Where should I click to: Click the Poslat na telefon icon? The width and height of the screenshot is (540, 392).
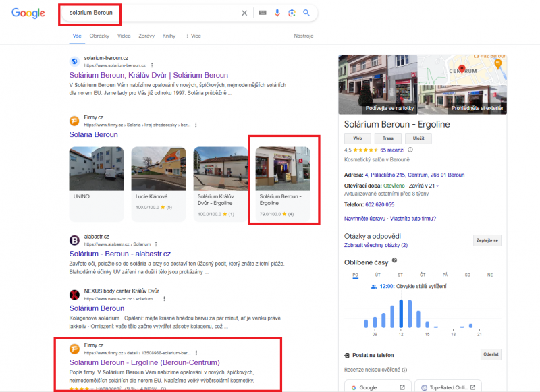pos(347,355)
